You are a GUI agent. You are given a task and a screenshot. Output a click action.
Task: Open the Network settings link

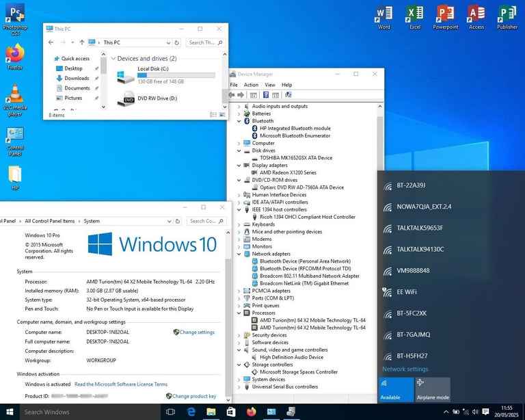click(405, 369)
